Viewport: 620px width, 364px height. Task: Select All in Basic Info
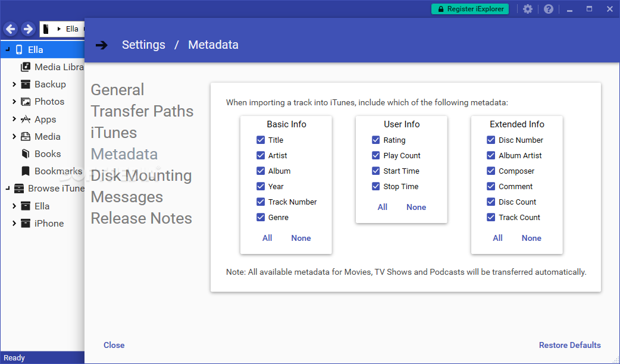(x=267, y=238)
